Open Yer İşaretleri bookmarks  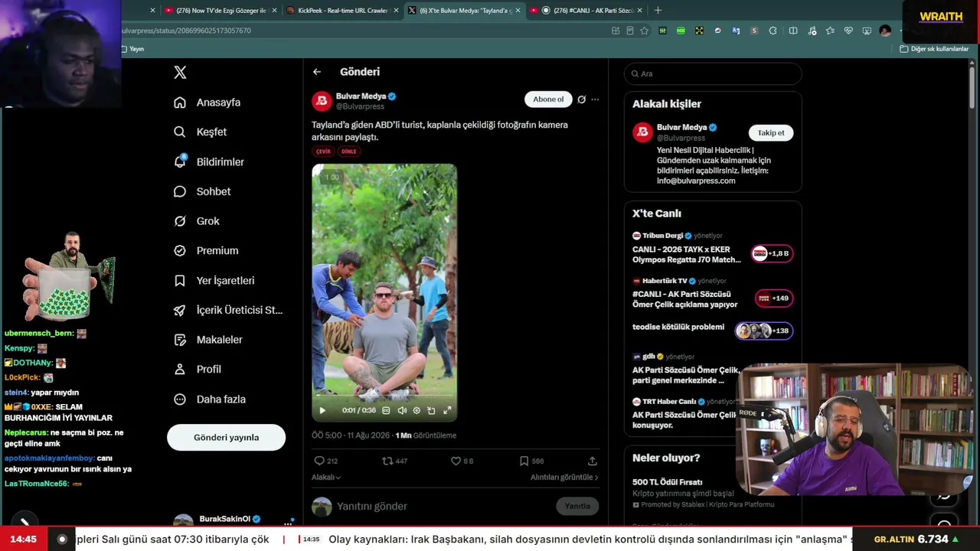point(214,280)
